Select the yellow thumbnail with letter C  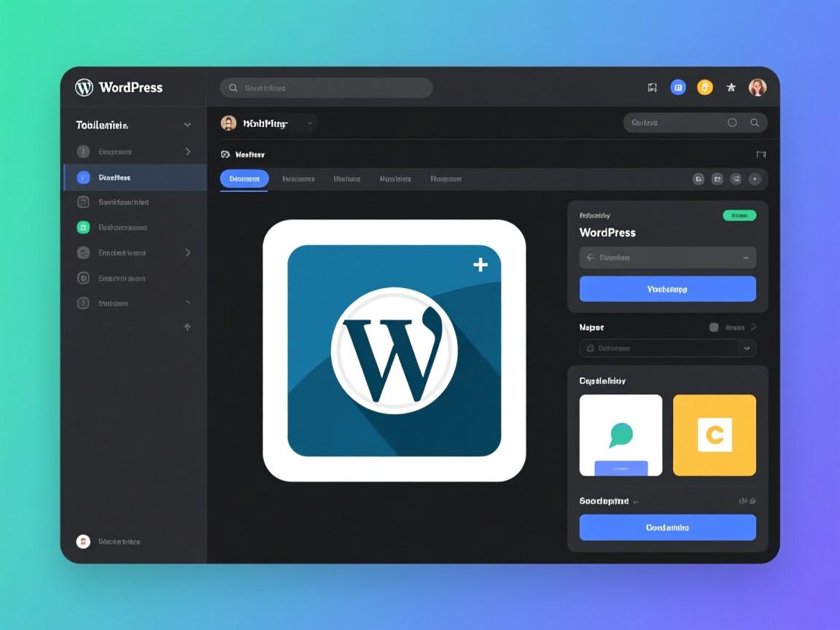tap(714, 435)
